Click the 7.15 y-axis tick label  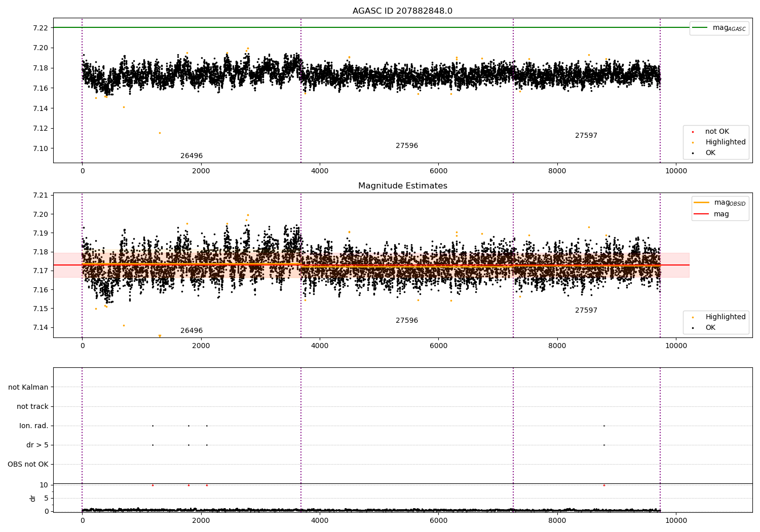pos(40,309)
